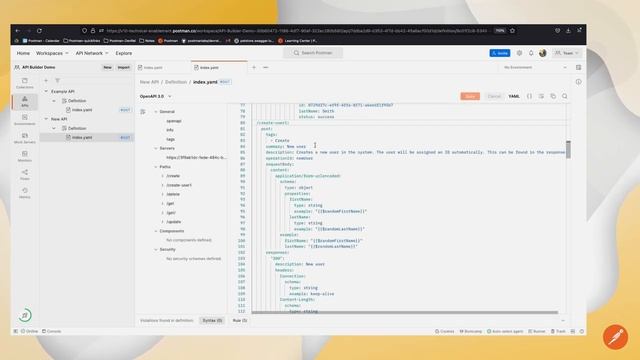Go to Home in Postman header
Image resolution: width=640 pixels, height=360 pixels.
click(23, 53)
